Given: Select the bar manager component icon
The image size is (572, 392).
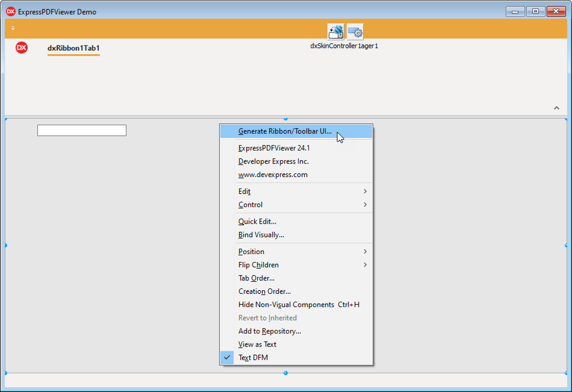Looking at the screenshot, I should click(x=355, y=32).
